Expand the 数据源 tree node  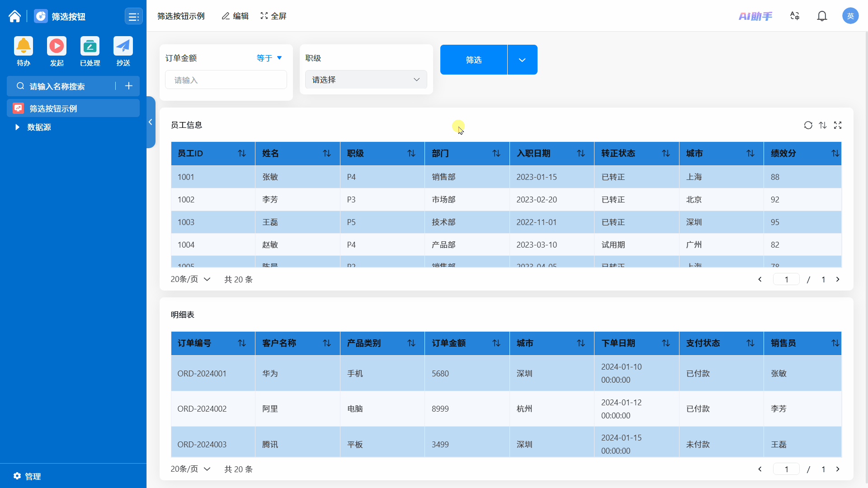point(17,127)
